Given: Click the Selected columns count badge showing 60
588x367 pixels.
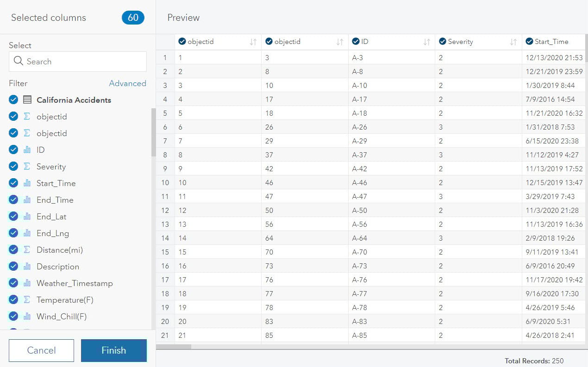Looking at the screenshot, I should 133,17.
